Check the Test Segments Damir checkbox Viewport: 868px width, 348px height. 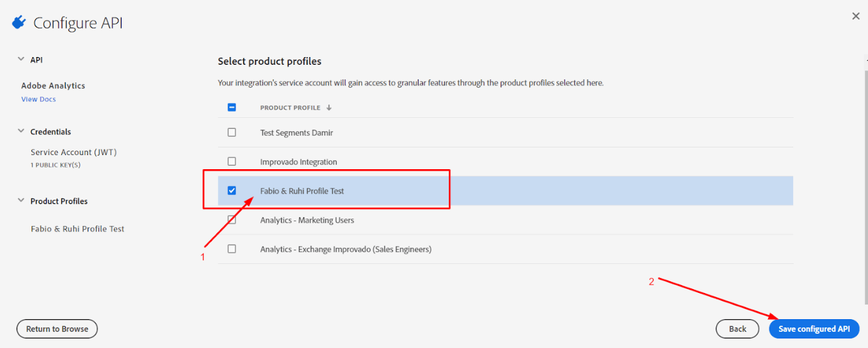point(232,133)
